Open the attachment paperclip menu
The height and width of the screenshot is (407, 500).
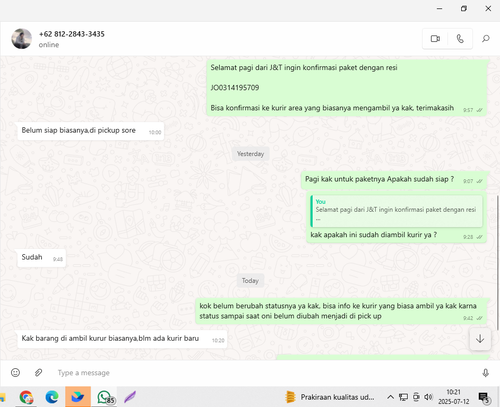38,373
